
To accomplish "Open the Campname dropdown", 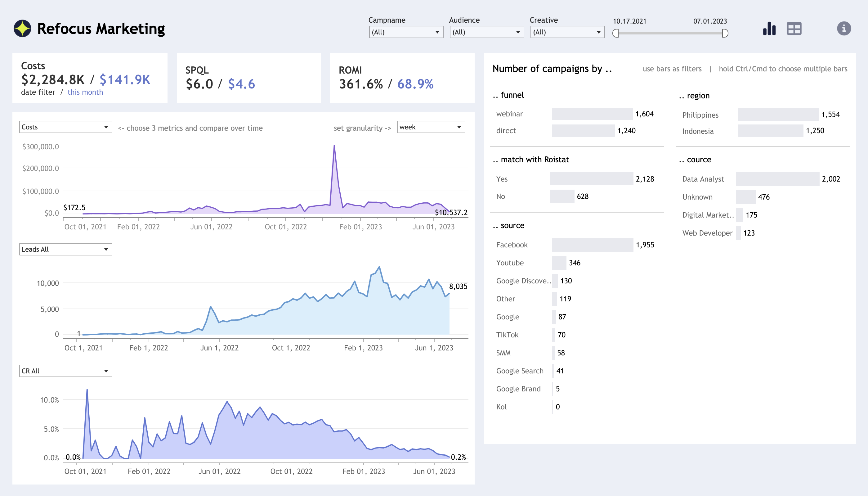I will 406,32.
